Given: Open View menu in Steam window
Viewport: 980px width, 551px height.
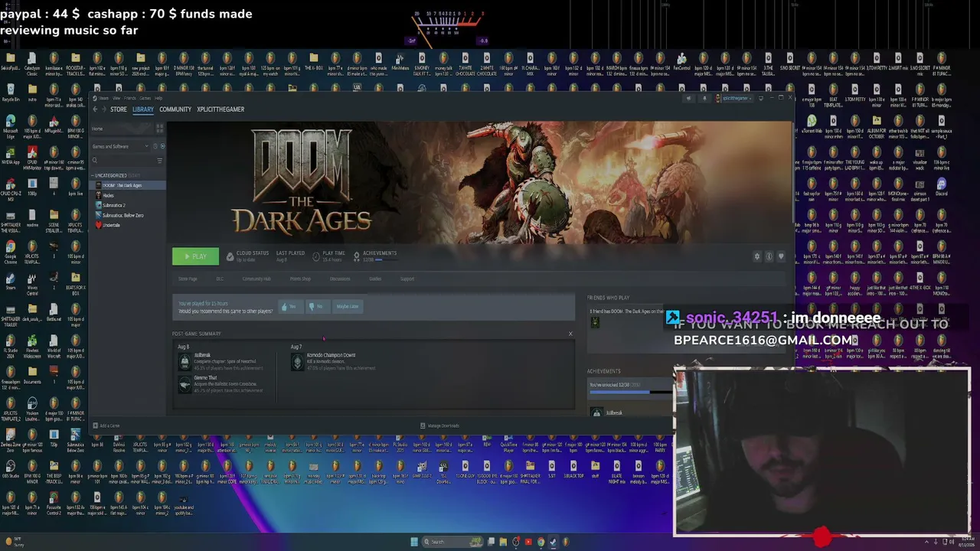Looking at the screenshot, I should [118, 98].
